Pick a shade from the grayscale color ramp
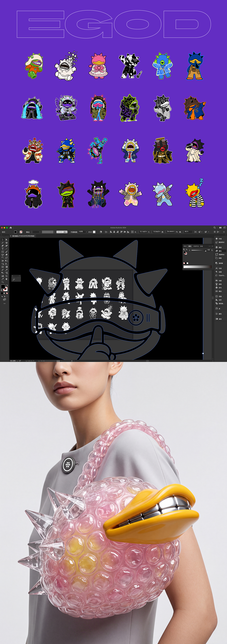This screenshot has width=227, height=644. pos(198,267)
